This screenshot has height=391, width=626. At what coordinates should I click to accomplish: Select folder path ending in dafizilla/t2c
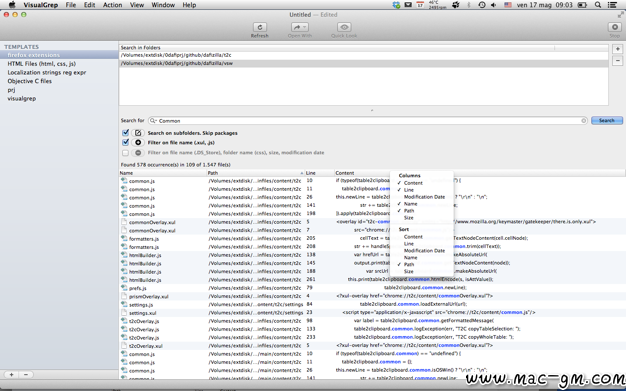[364, 55]
